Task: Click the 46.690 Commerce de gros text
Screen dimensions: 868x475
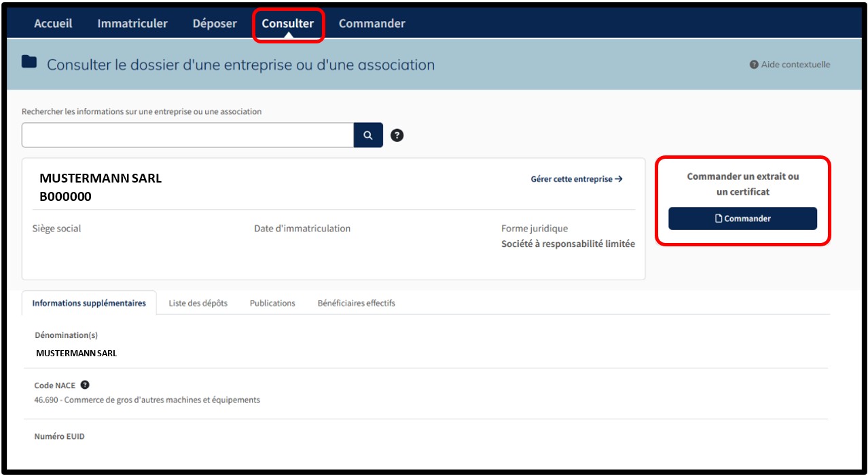Action: 147,400
